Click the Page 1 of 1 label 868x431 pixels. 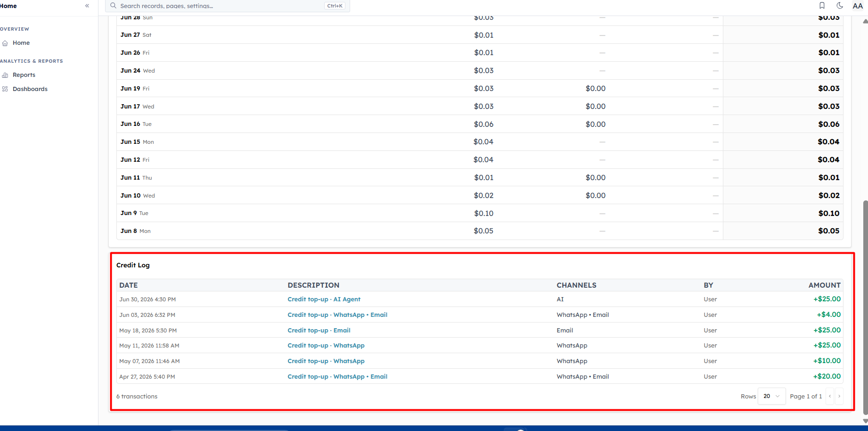click(806, 396)
